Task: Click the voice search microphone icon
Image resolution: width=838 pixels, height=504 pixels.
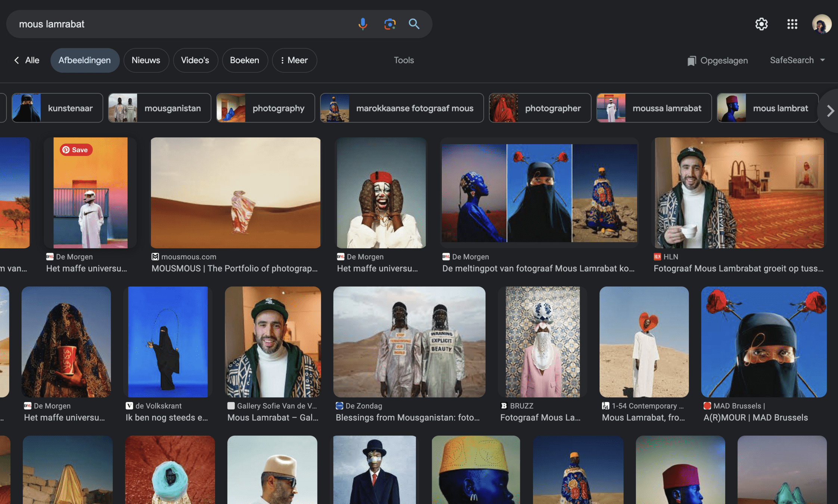Action: pos(363,24)
